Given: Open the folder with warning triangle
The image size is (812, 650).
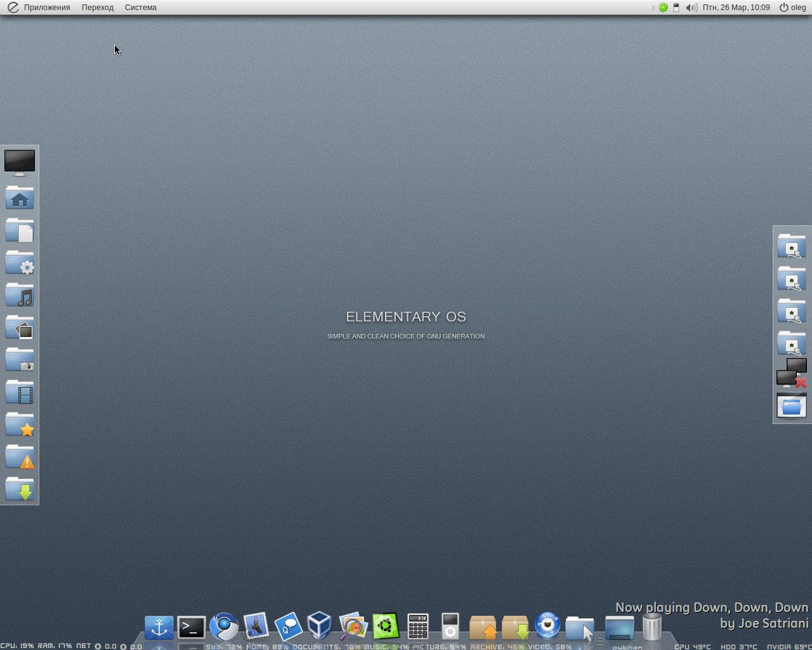Looking at the screenshot, I should tap(20, 457).
